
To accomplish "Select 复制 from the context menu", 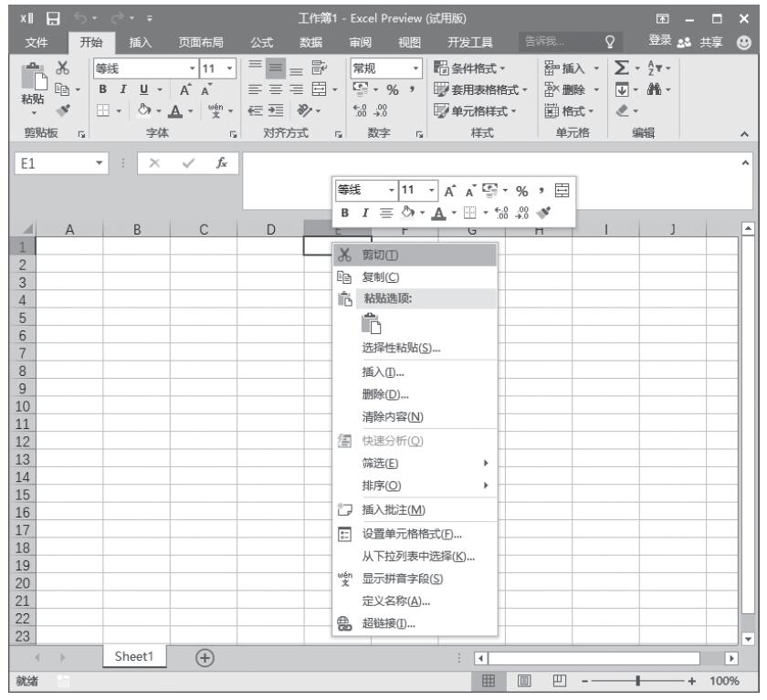I will pos(376,277).
